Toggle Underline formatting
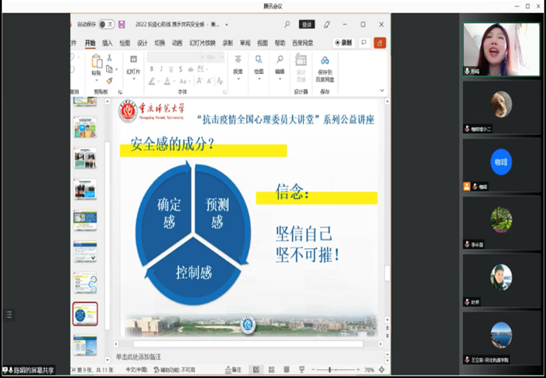The height and width of the screenshot is (378, 546). [x=171, y=69]
